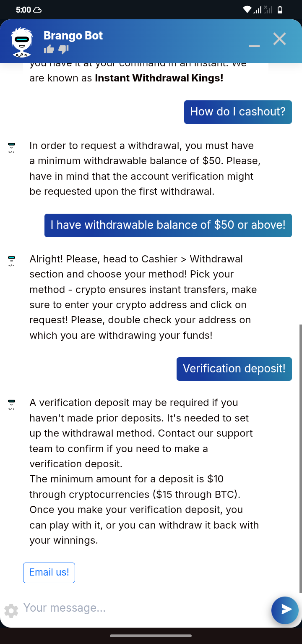
Task: Tap the cloud icon next to the clock
Action: [x=37, y=10]
